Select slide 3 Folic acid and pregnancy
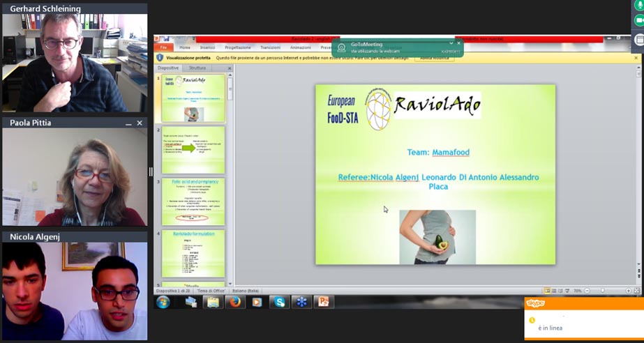 193,201
